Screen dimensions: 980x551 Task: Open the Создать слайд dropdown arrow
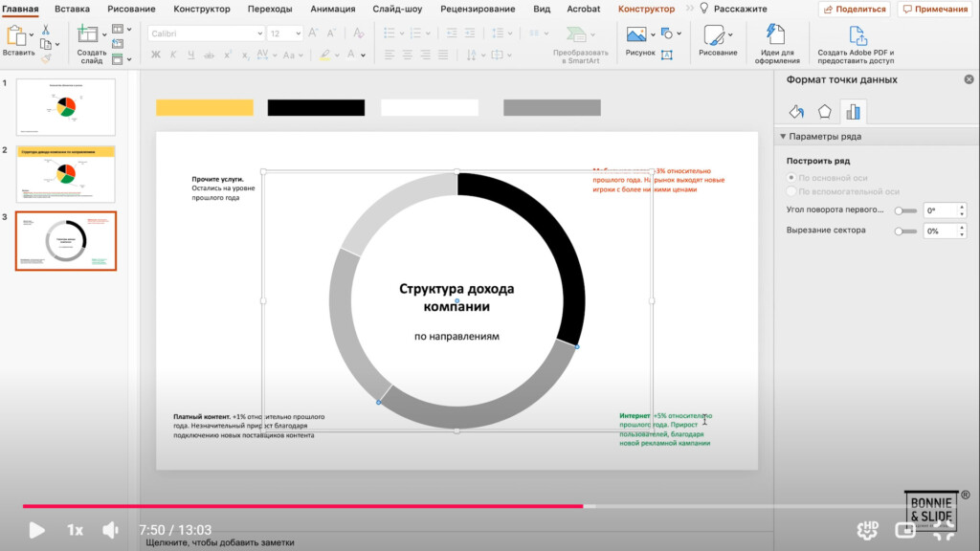pyautogui.click(x=103, y=34)
